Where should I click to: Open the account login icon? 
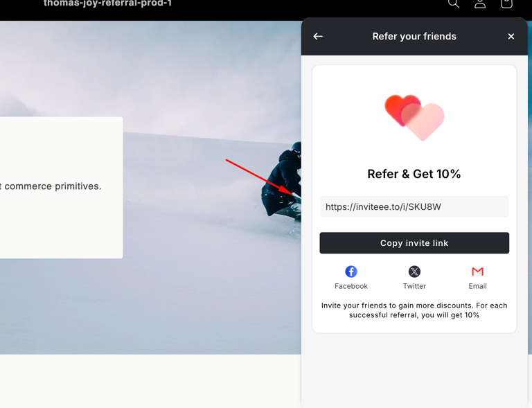pyautogui.click(x=480, y=3)
